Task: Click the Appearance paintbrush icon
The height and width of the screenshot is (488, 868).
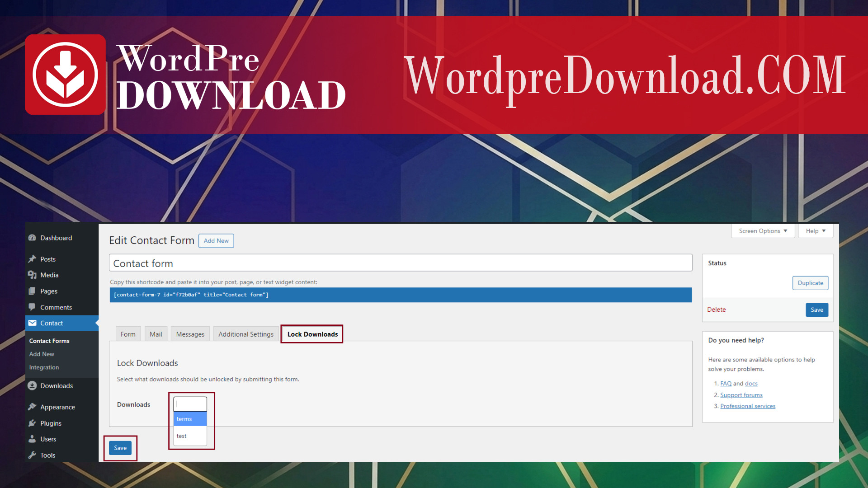Action: point(32,407)
